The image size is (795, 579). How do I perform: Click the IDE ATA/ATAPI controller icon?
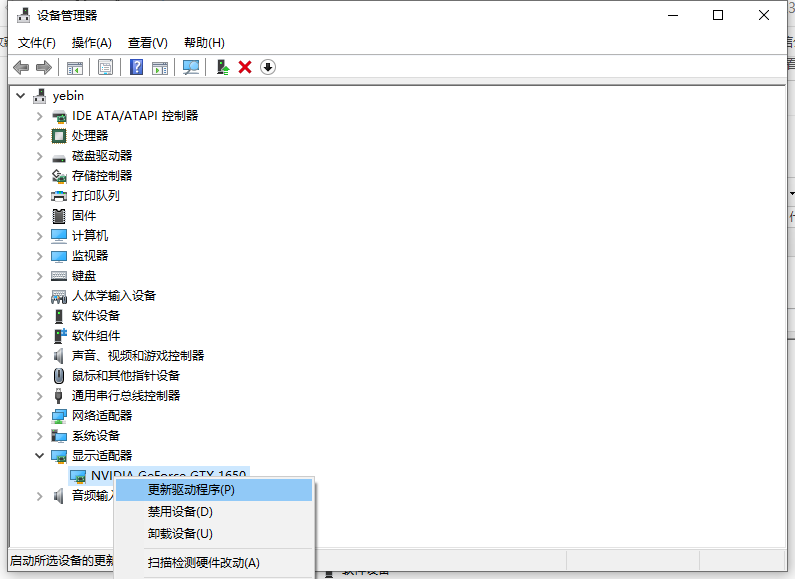[x=59, y=116]
